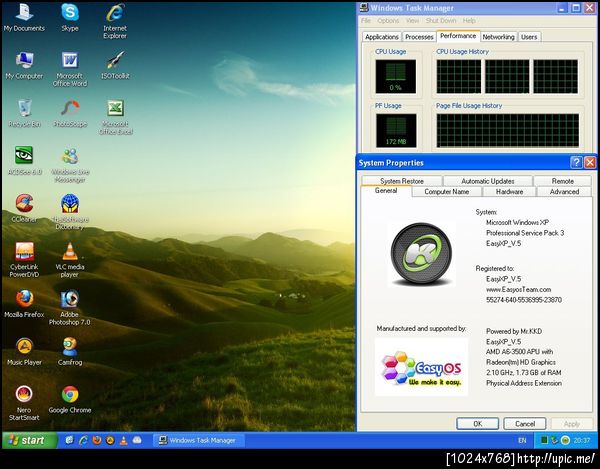Click the www.EasyosTeam.com text
This screenshot has width=600, height=469.
[518, 290]
